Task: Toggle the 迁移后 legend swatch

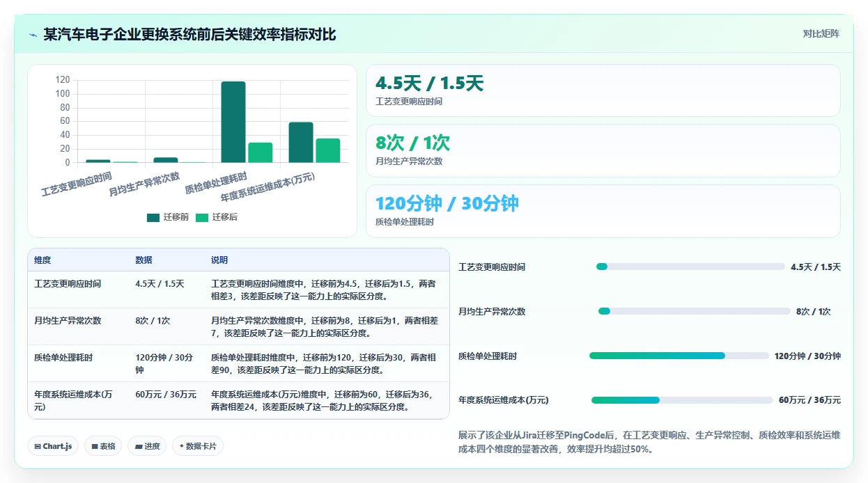Action: click(202, 217)
